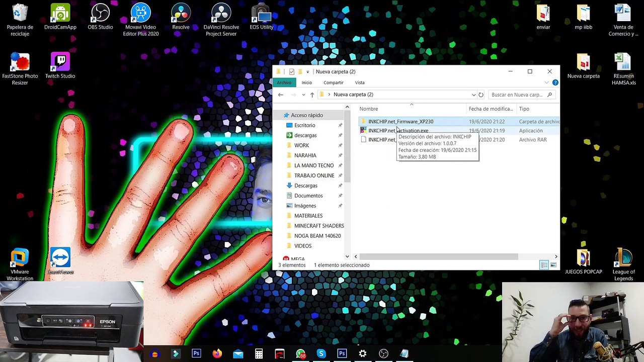Switch to large icons view in Explorer status bar

553,265
